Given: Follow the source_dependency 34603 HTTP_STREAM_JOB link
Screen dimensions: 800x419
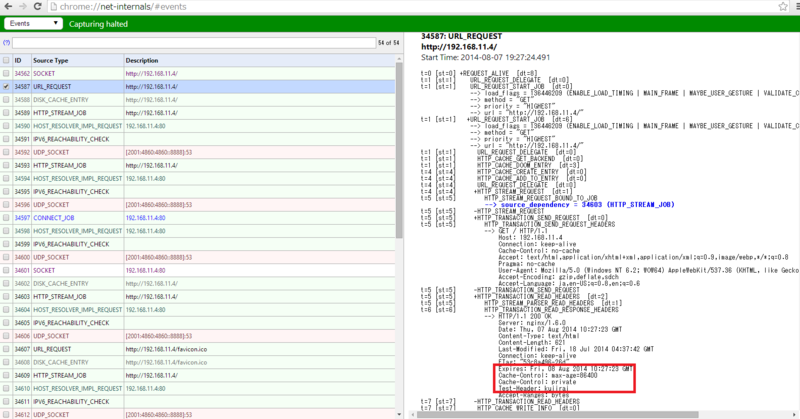Looking at the screenshot, I should tap(579, 205).
